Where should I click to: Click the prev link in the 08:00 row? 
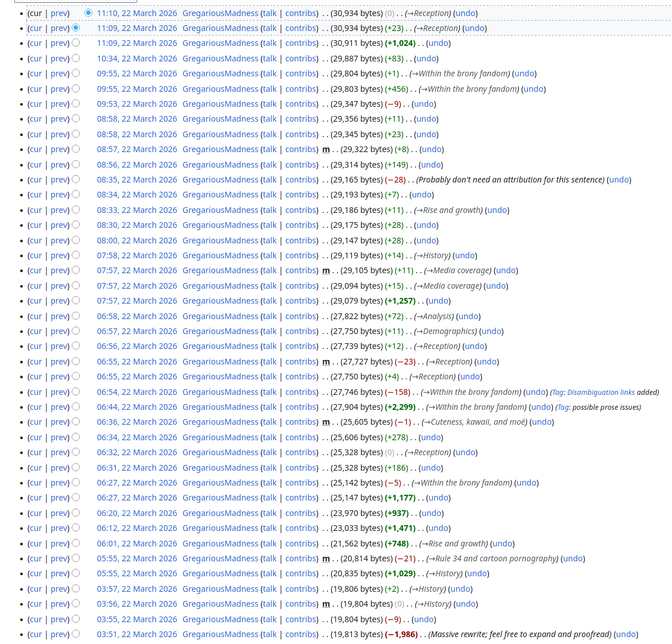tap(59, 240)
